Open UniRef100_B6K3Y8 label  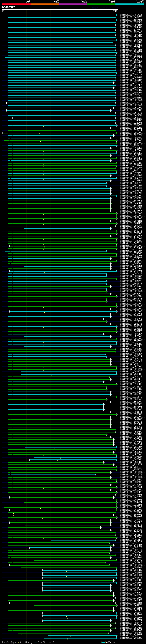pos(131,183)
